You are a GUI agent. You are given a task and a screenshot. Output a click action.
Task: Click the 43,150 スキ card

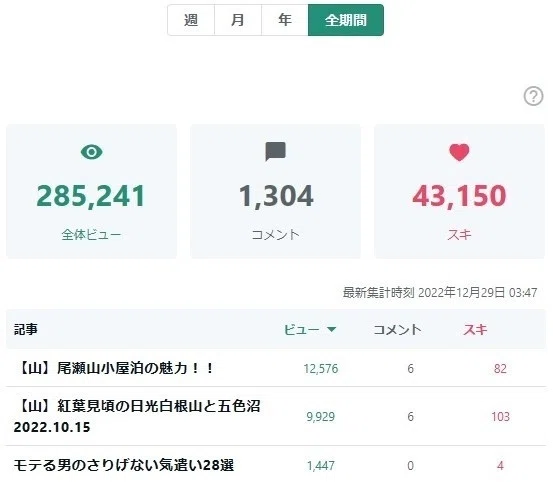tap(460, 191)
